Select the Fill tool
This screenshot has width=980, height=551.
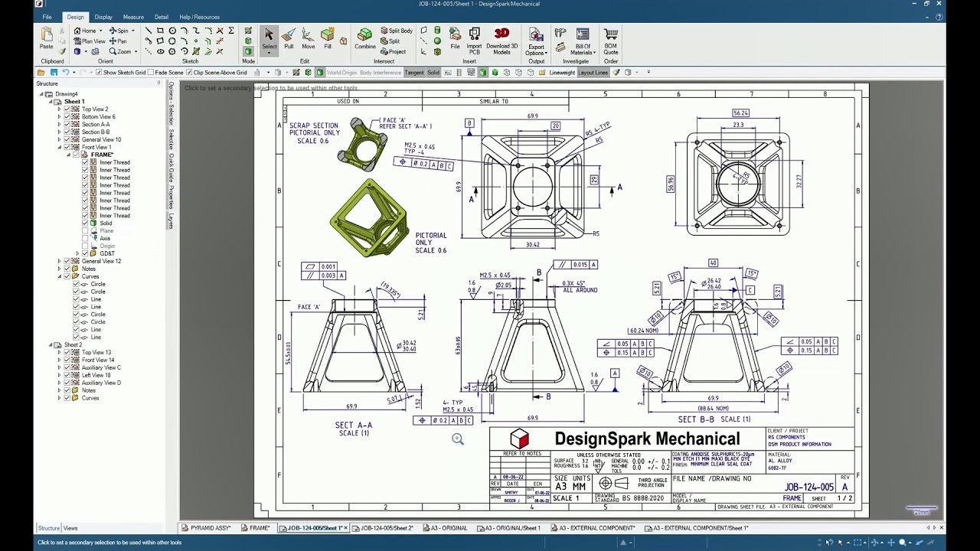(x=328, y=38)
